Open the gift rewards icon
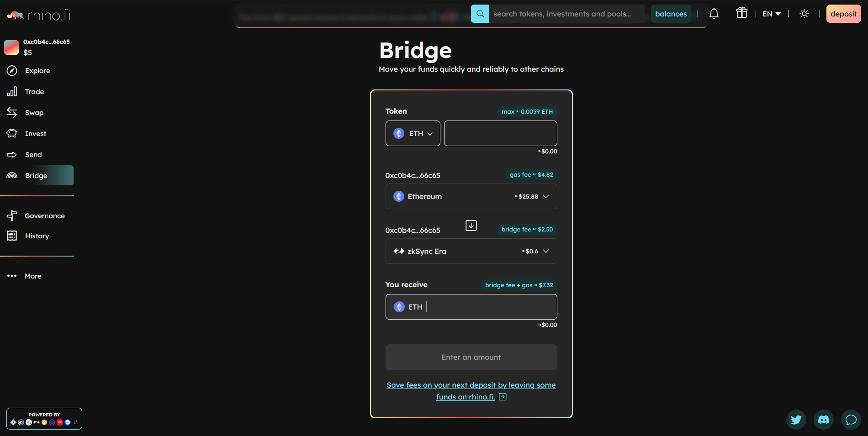The height and width of the screenshot is (436, 868). (741, 13)
